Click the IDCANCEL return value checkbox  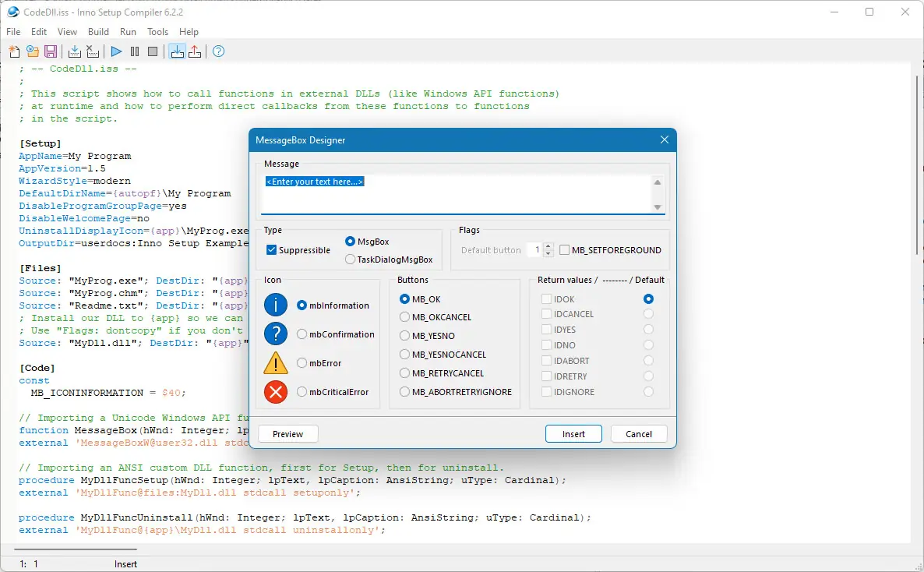click(546, 314)
